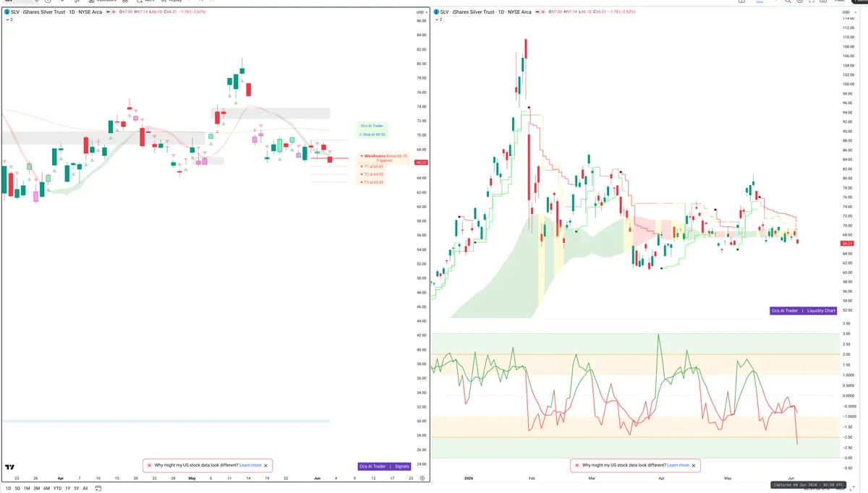This screenshot has width=868, height=493.
Task: Expand right chart indicators legend showing 2
Action: coord(438,20)
